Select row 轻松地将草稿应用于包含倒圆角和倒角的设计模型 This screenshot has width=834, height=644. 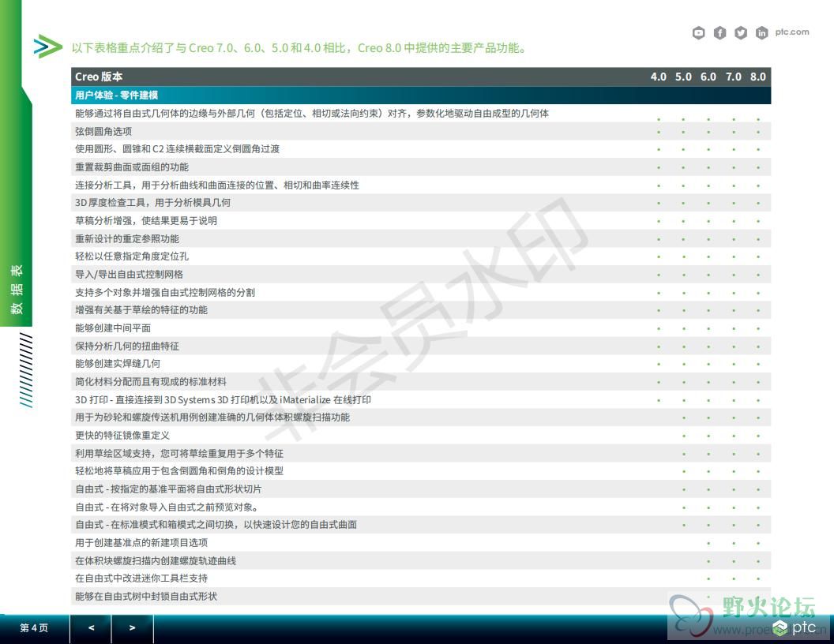pyautogui.click(x=421, y=471)
